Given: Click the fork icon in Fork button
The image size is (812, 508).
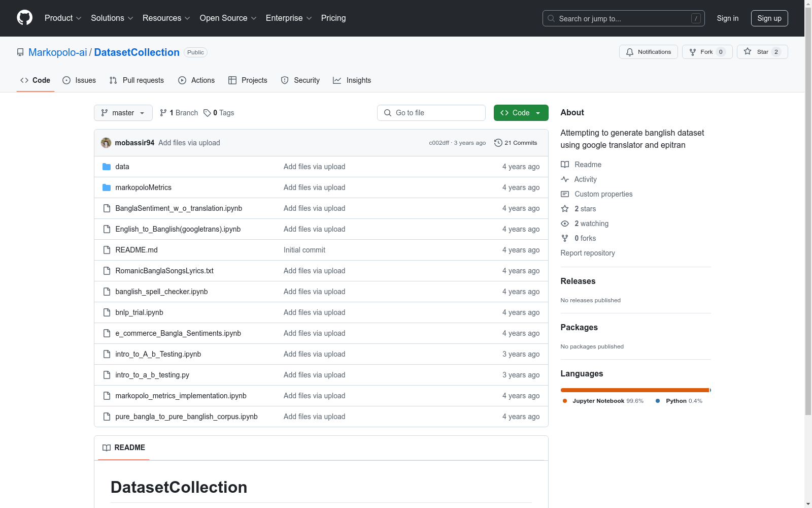Looking at the screenshot, I should (x=693, y=52).
